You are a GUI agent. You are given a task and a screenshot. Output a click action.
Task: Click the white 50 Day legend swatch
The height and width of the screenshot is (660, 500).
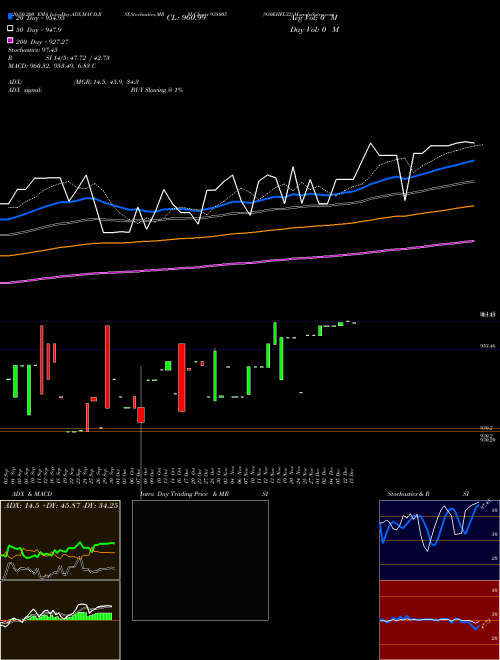11,29
